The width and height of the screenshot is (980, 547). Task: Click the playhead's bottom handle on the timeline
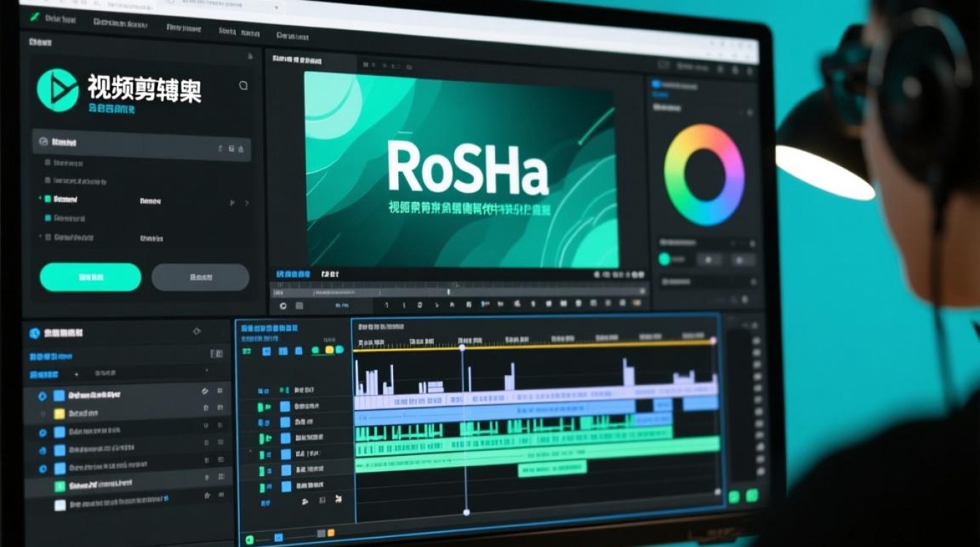(x=467, y=512)
